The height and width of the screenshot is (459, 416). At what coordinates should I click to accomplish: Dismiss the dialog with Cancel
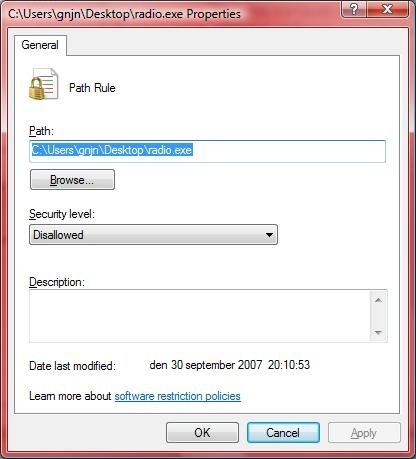pyautogui.click(x=283, y=433)
